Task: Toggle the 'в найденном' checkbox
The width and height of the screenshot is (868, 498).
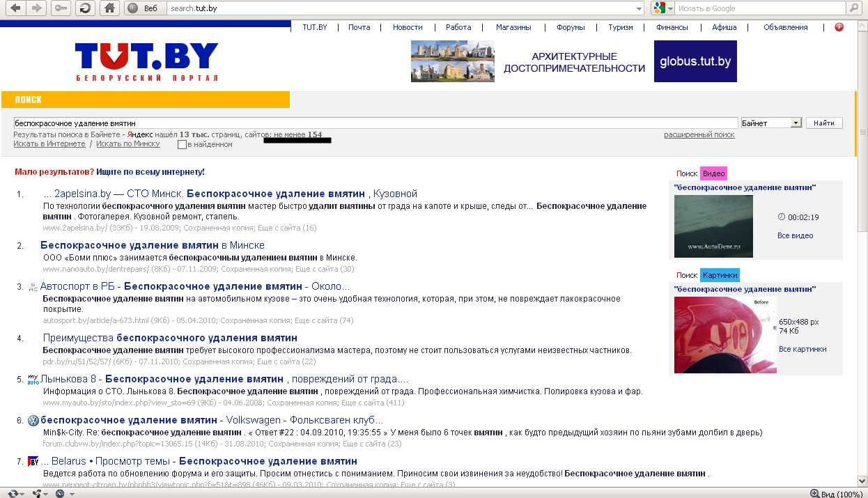Action: point(182,145)
